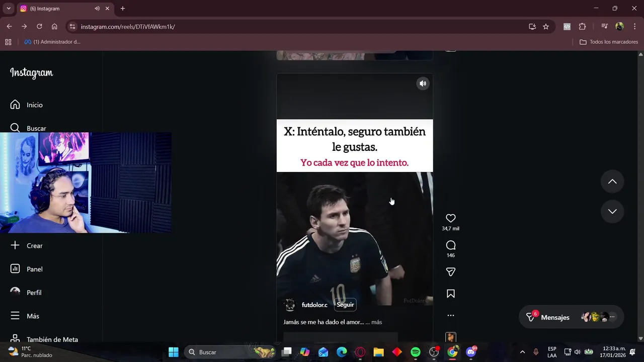The height and width of the screenshot is (362, 644).
Task: Go to previous reel with up chevron
Action: click(612, 182)
